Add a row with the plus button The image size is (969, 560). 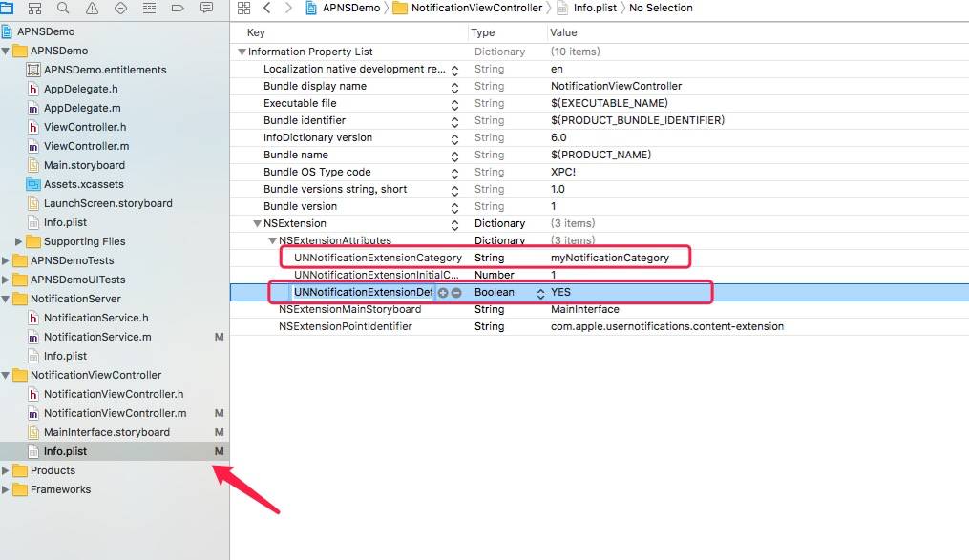tap(442, 293)
